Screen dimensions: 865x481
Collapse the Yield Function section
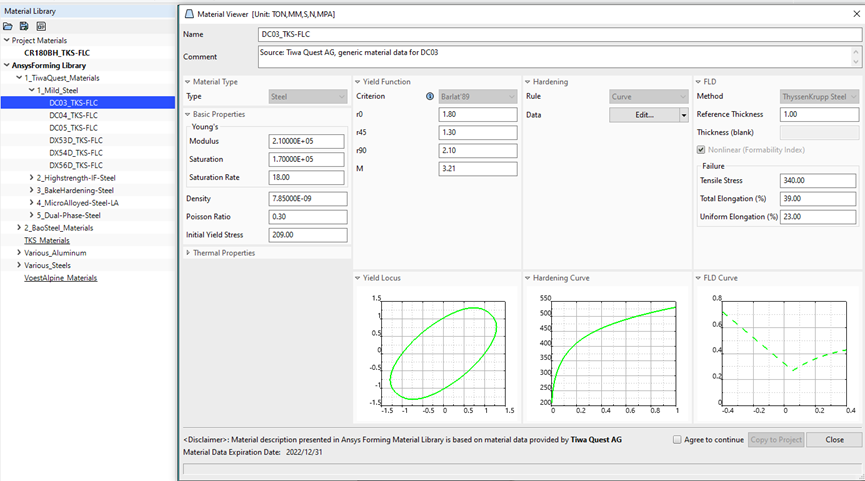(x=357, y=82)
